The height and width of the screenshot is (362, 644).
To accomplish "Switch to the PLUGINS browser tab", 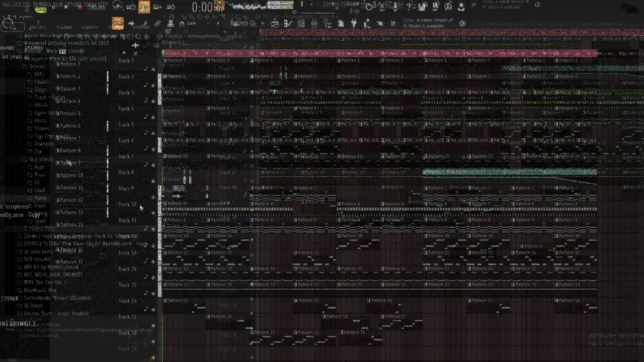I will [x=64, y=27].
